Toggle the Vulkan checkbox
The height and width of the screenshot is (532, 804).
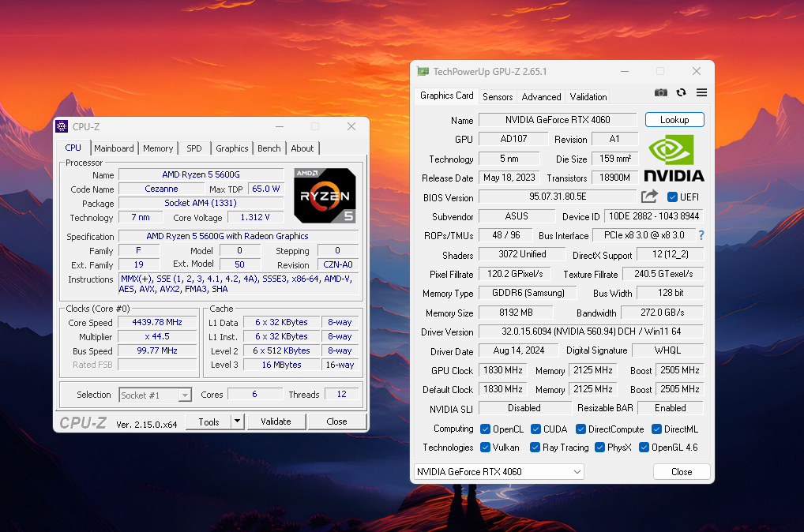[x=485, y=448]
